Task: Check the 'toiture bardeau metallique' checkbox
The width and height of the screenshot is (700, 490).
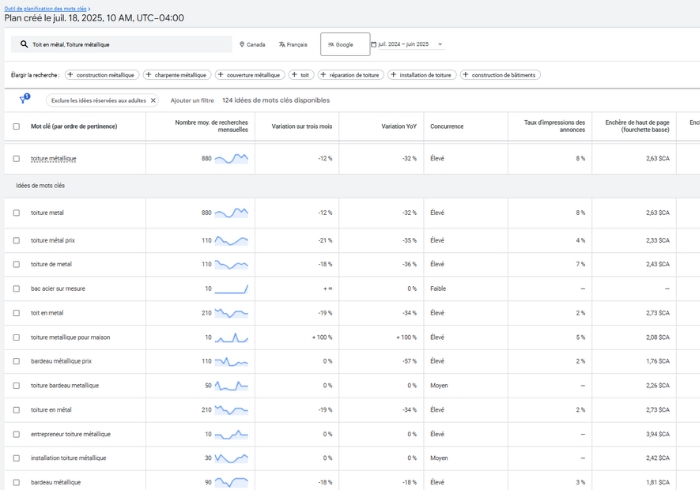Action: 17,386
